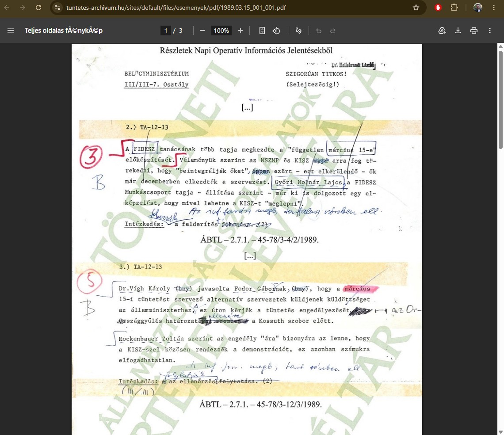Image resolution: width=504 pixels, height=435 pixels.
Task: Zoom out of the PDF
Action: (x=202, y=31)
